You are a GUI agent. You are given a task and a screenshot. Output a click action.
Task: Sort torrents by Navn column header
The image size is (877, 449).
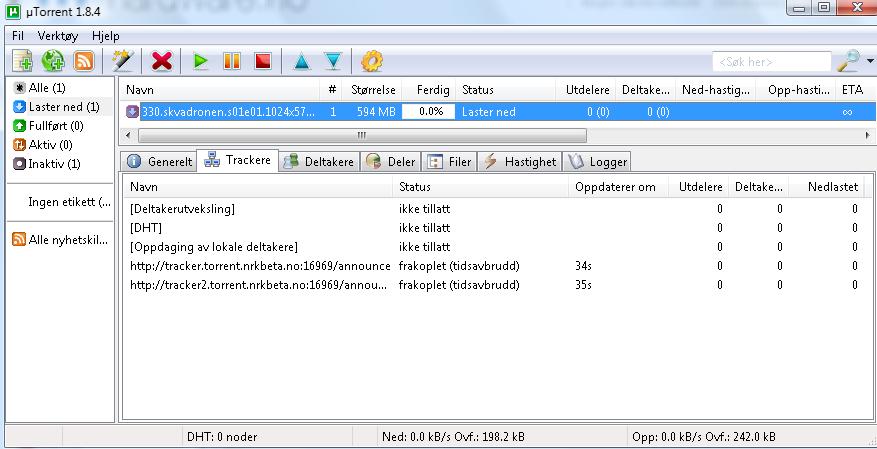tap(220, 89)
